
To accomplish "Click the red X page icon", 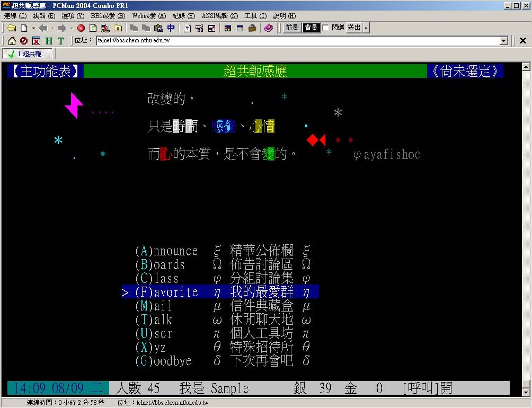I will pos(36,41).
